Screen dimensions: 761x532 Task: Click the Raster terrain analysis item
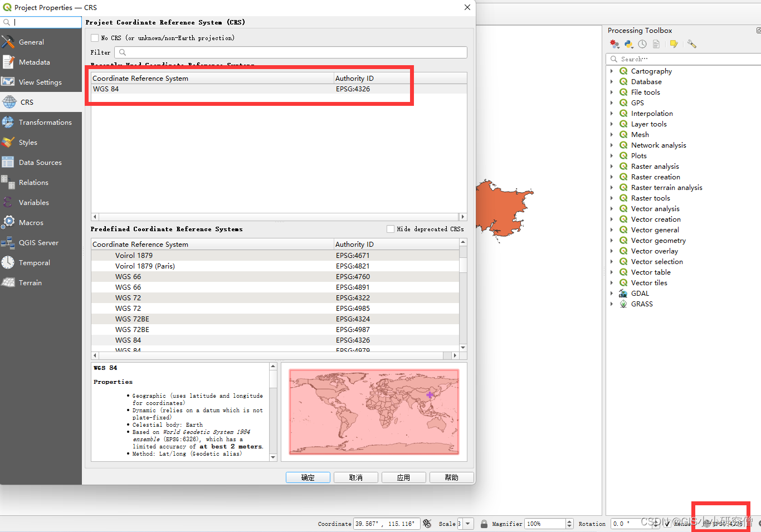(x=666, y=188)
